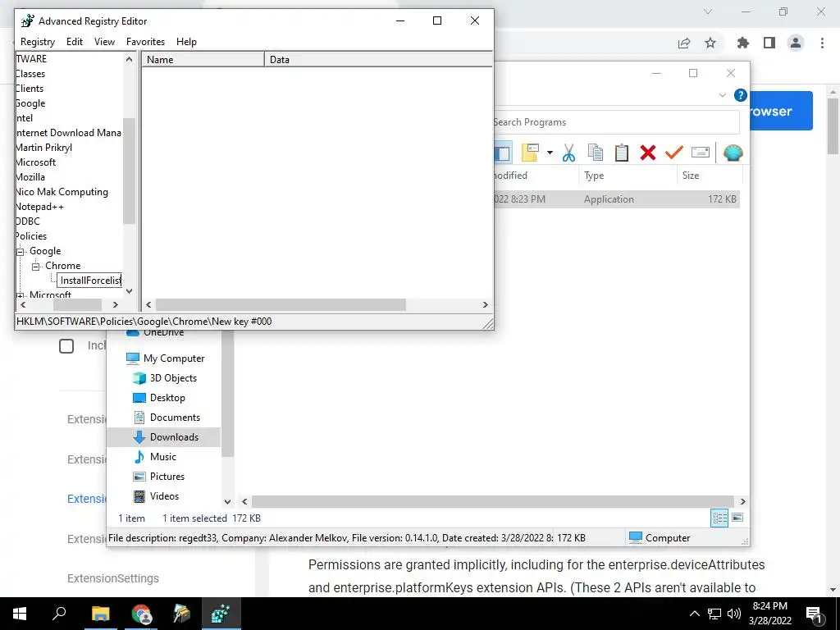Open 3D Objects folder
This screenshot has width=840, height=630.
coord(164,378)
